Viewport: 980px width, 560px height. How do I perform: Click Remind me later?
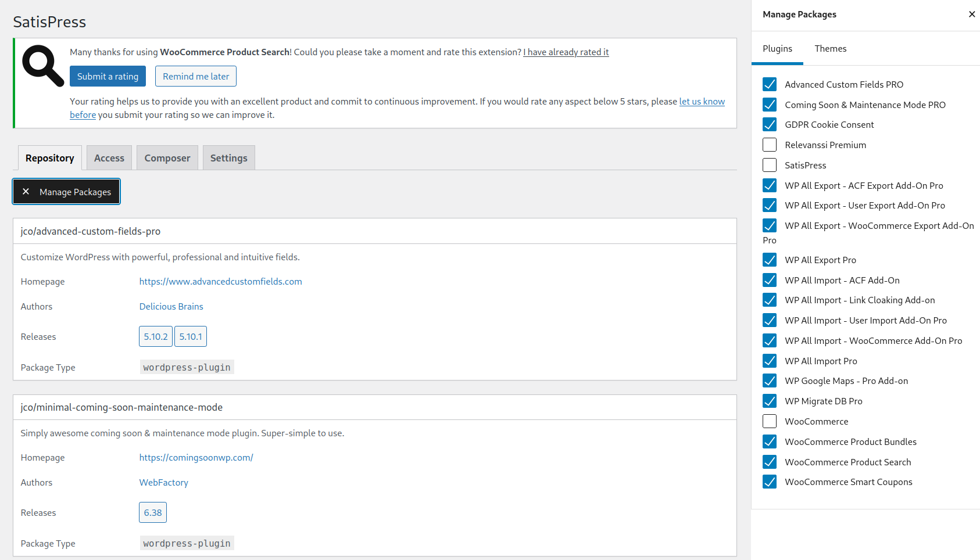click(x=195, y=76)
